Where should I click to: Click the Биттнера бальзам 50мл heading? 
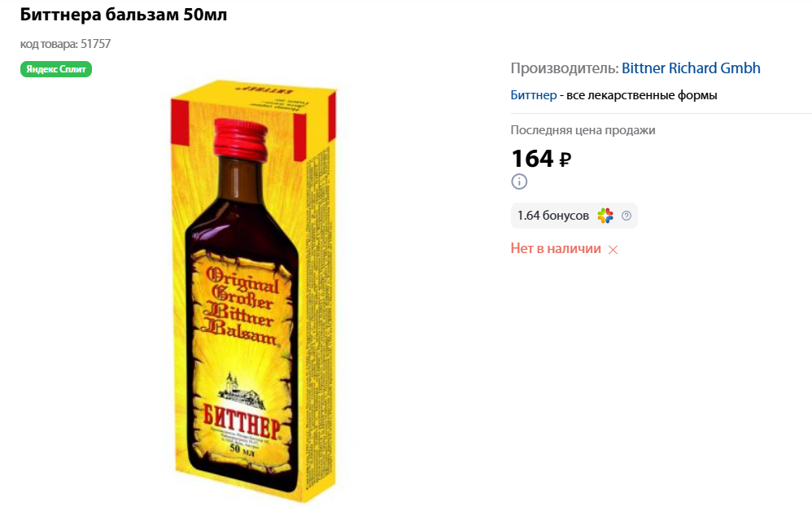pyautogui.click(x=123, y=15)
